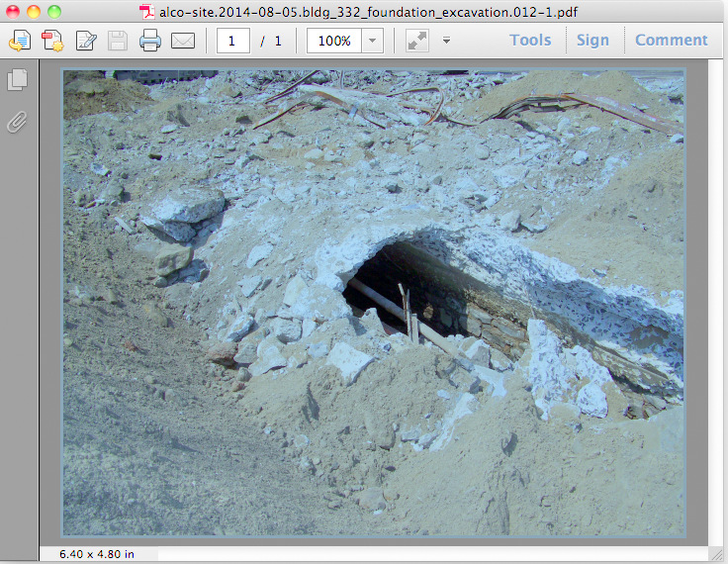The height and width of the screenshot is (564, 728).
Task: Click the 6.40 x 4.80 in page size label
Action: pyautogui.click(x=97, y=554)
